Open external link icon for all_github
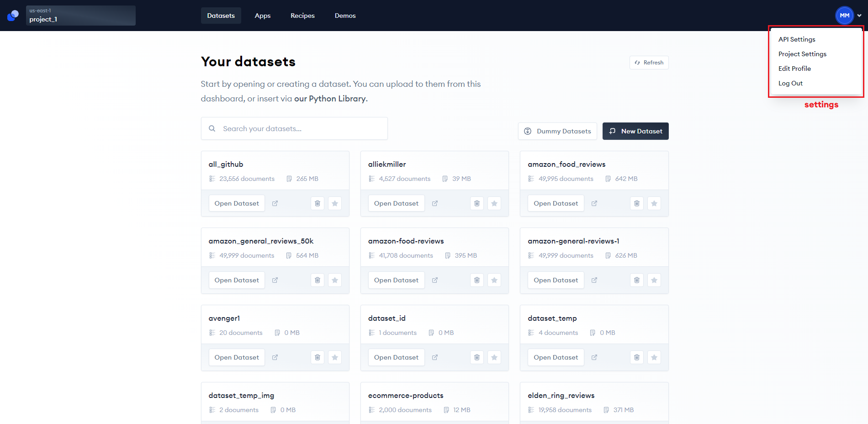The height and width of the screenshot is (424, 868). point(275,203)
